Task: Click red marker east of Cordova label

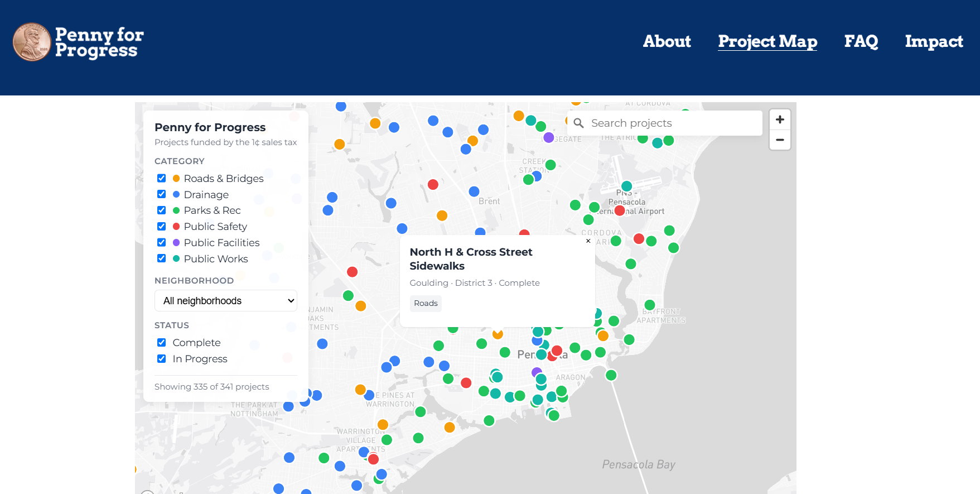Action: [639, 239]
